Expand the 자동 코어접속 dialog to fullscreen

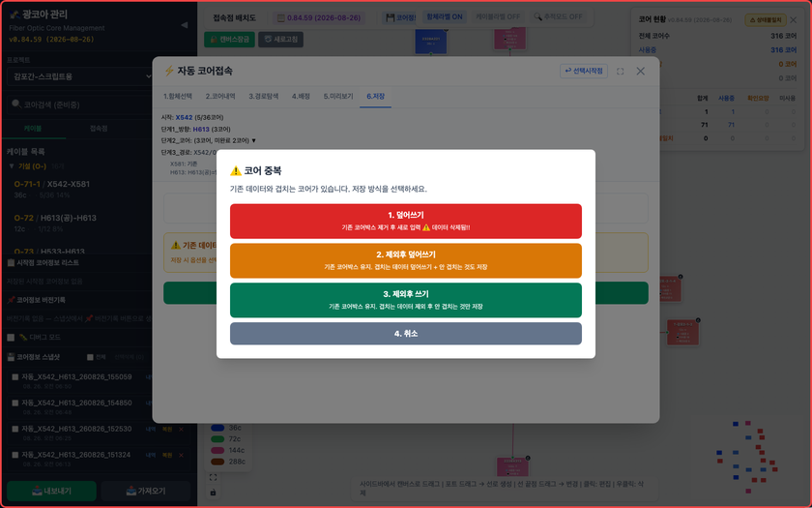620,71
